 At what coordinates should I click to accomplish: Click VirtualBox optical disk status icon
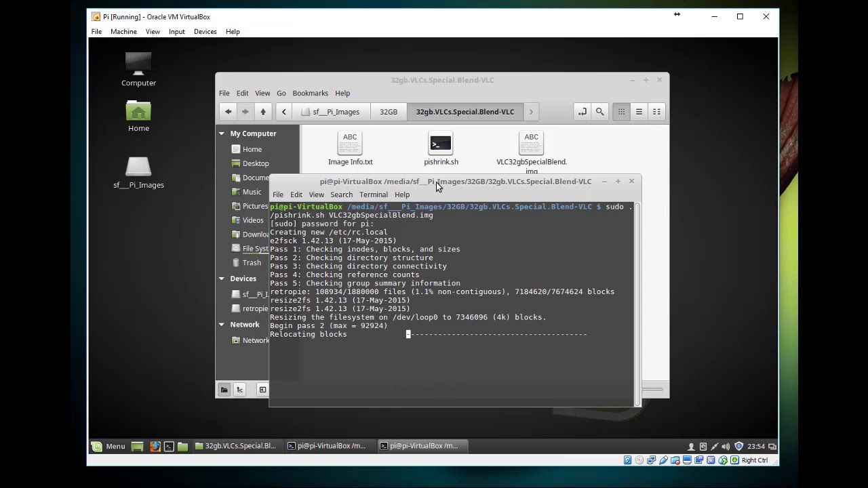(639, 460)
